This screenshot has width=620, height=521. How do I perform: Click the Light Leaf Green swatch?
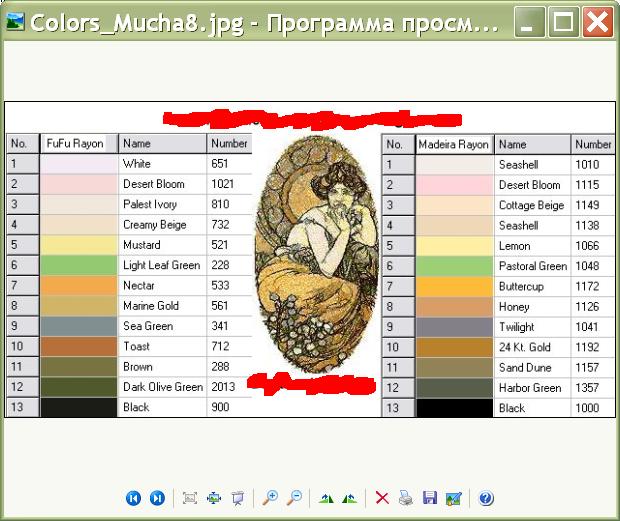point(79,266)
